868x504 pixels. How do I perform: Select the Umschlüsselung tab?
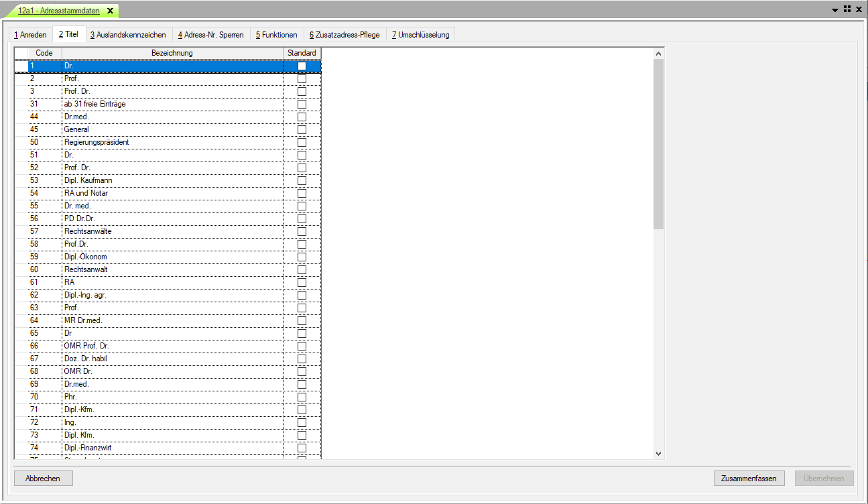[420, 35]
